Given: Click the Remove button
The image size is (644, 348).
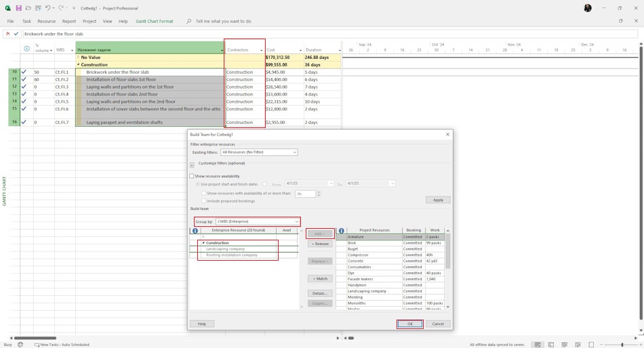Looking at the screenshot, I should (320, 244).
